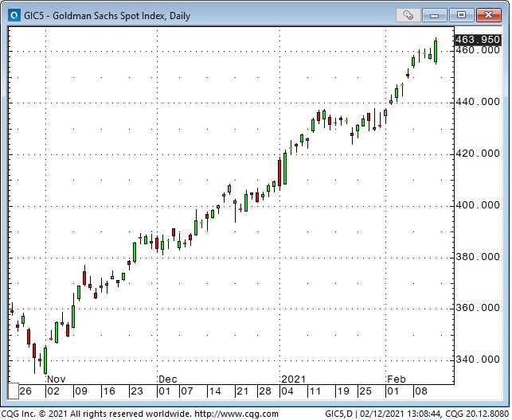Click the Nov month label on time axis
Viewport: 512px width, 420px height.
[57, 379]
